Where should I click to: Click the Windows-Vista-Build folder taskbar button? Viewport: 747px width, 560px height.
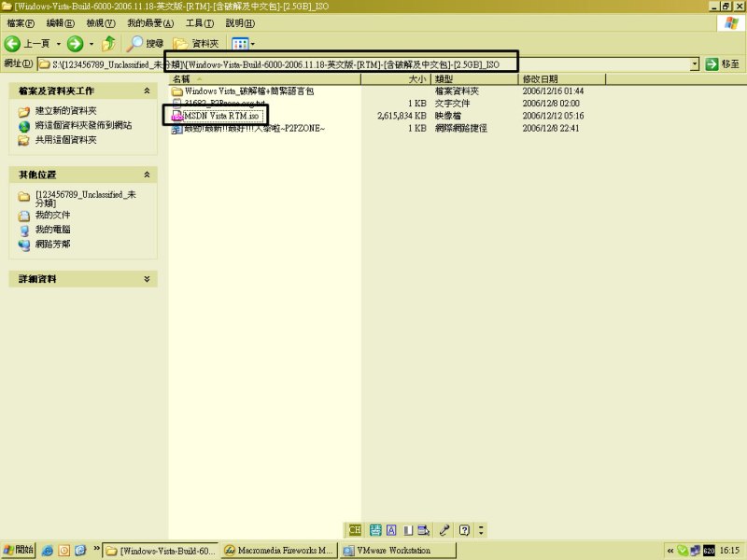pos(161,551)
